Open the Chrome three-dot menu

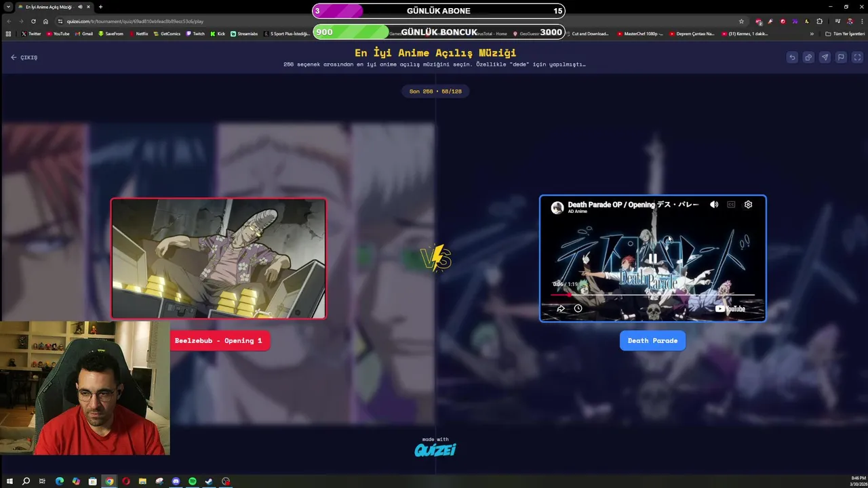[x=861, y=21]
